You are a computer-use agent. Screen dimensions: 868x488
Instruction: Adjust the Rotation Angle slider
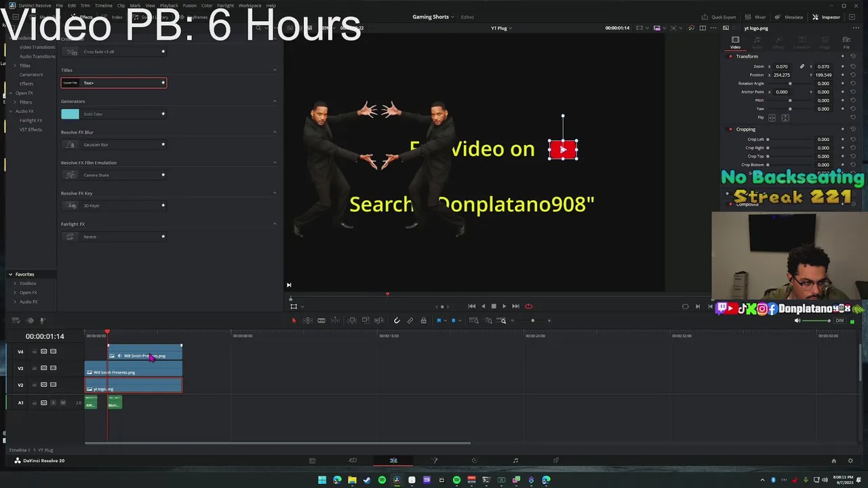[789, 83]
